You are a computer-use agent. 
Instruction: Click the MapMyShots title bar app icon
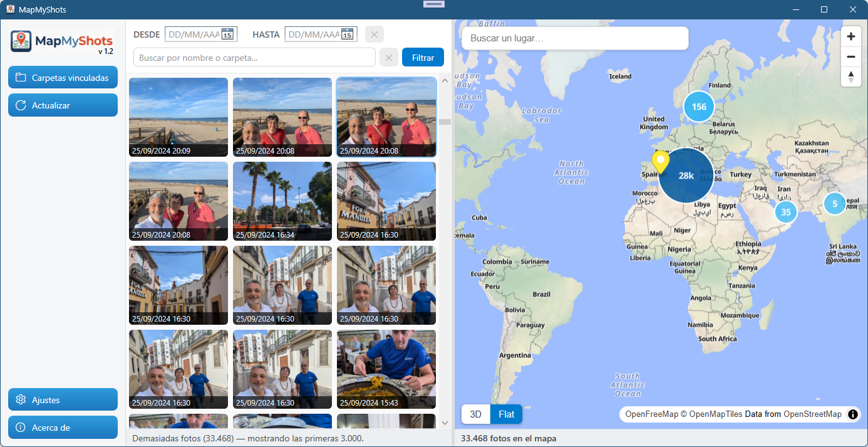point(11,9)
